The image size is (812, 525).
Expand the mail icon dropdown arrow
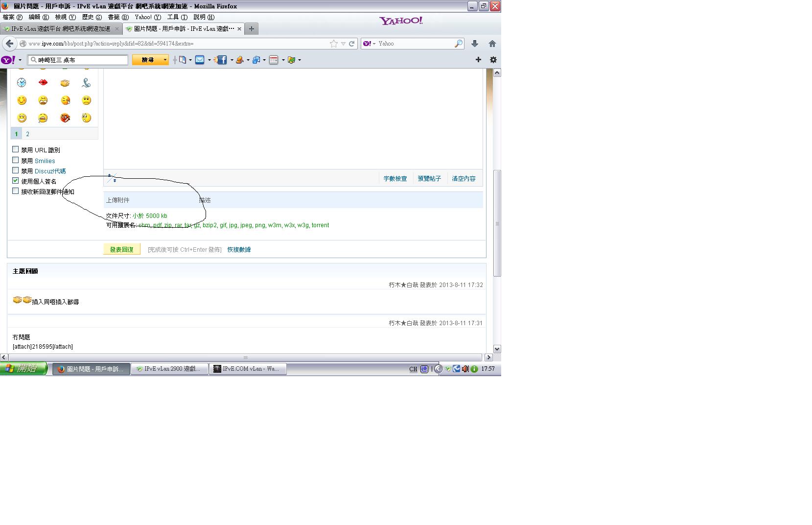209,60
